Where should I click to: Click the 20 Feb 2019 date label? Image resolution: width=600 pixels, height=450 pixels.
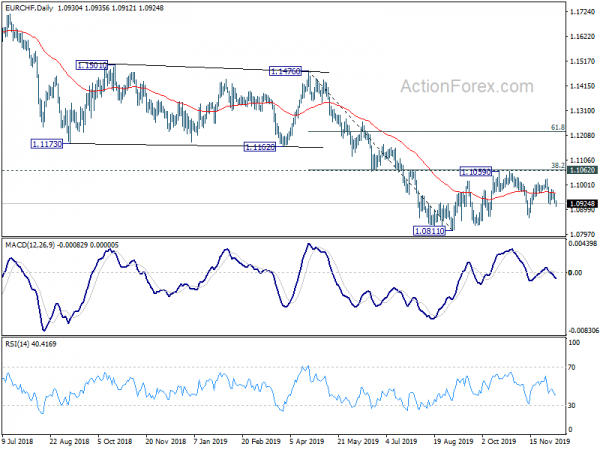261,441
